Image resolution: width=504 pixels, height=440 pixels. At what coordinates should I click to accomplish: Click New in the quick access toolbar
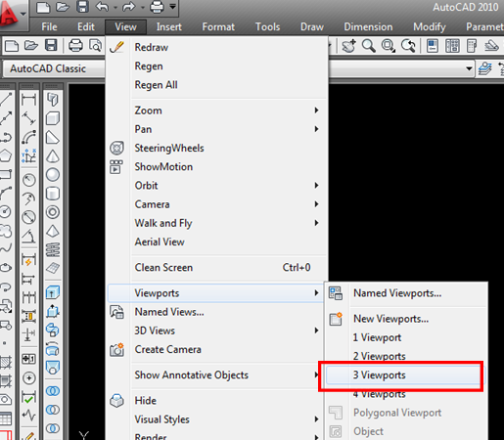pos(43,7)
